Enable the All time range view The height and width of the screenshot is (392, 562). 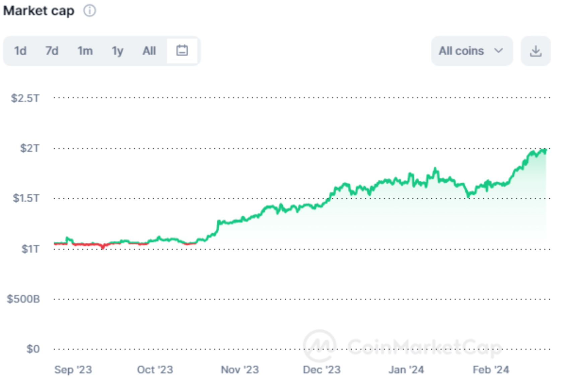click(149, 51)
